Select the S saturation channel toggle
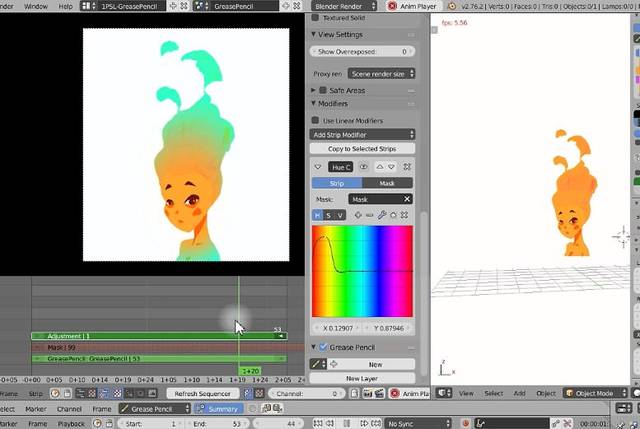Viewport: 640px width, 429px height. (x=329, y=215)
